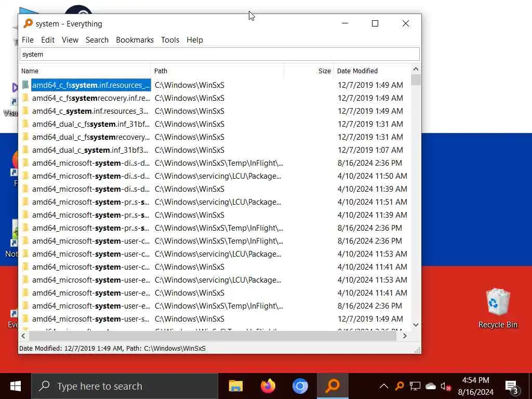Click the Everything magnifier icon in title bar
The height and width of the screenshot is (399, 532).
click(x=28, y=23)
